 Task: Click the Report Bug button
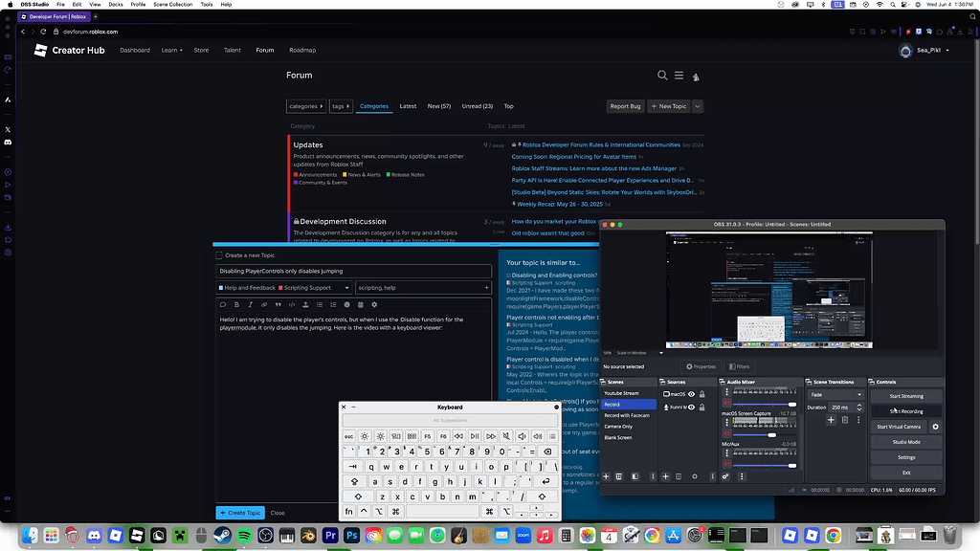pos(625,106)
